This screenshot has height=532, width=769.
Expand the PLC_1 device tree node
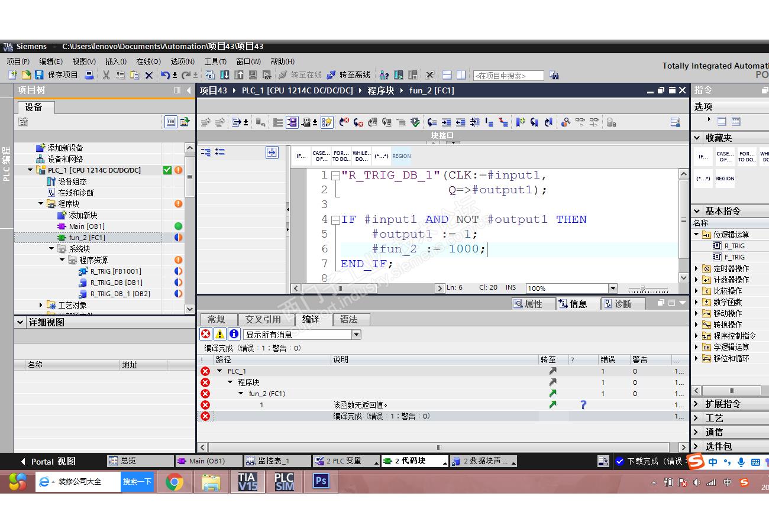tap(30, 170)
